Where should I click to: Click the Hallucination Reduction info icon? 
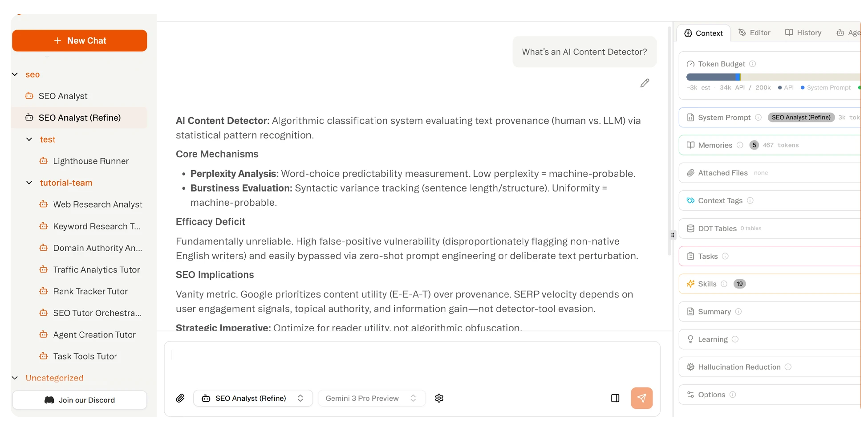pyautogui.click(x=789, y=367)
